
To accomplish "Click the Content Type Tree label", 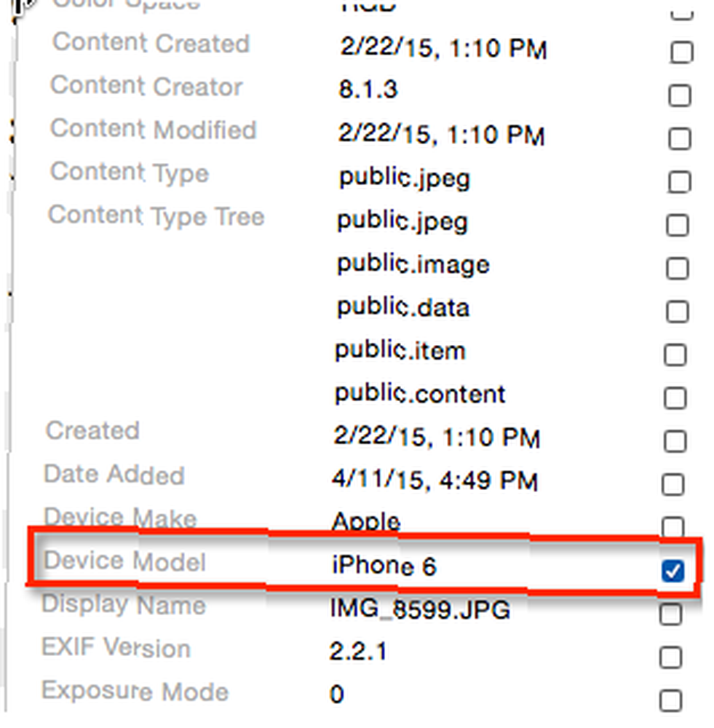I will point(156,217).
